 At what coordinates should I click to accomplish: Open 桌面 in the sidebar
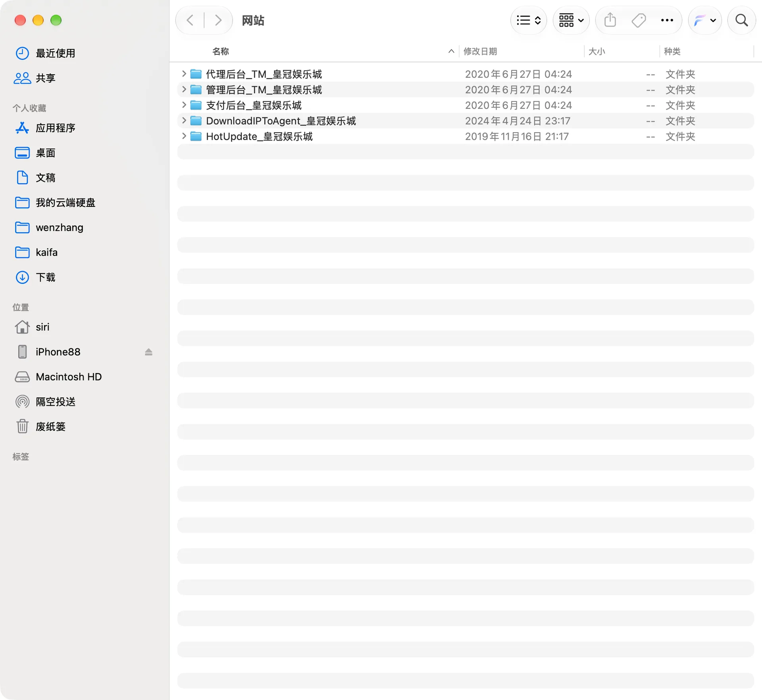(35, 153)
